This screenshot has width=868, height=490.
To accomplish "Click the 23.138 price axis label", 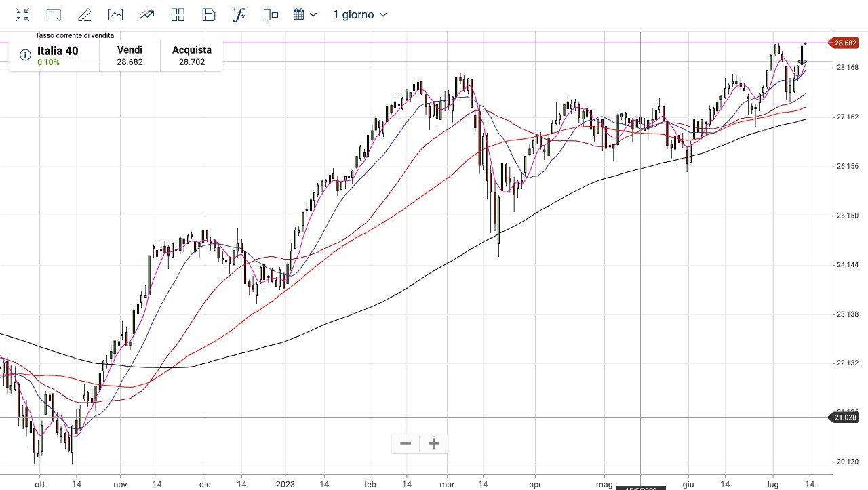I will tap(848, 314).
